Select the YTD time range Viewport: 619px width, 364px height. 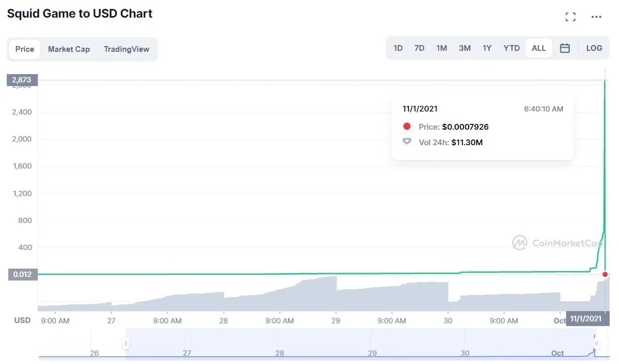511,48
